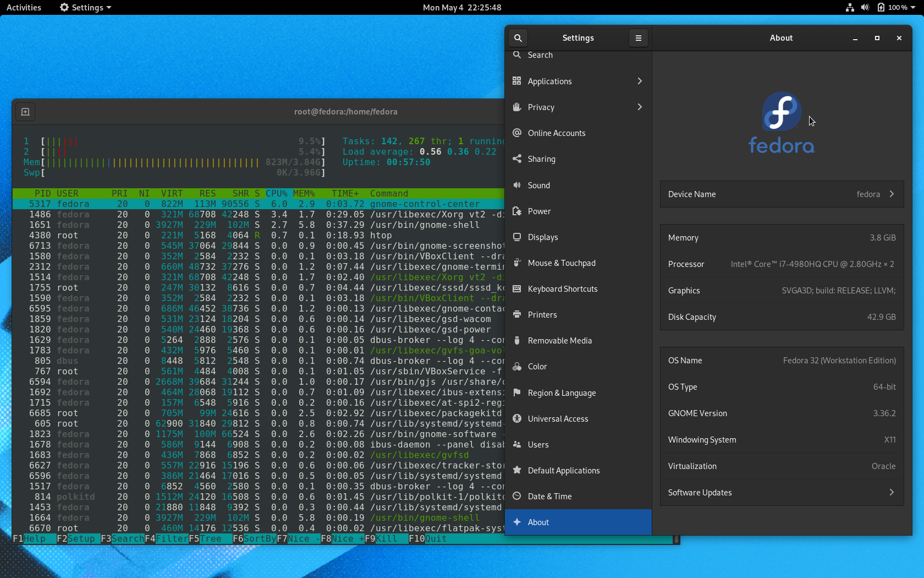Click the Disk Capacity 42.9 GB value
924x578 pixels.
pos(882,317)
